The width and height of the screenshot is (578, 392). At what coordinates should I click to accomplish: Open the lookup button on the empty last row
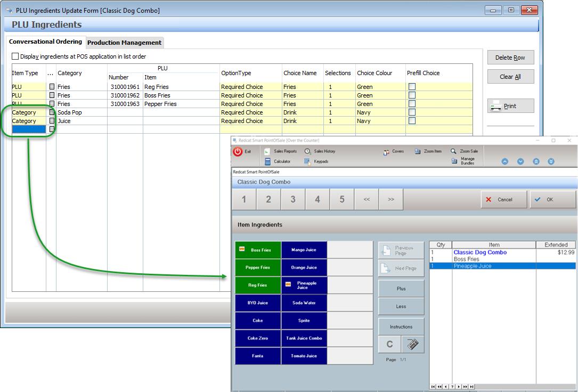pyautogui.click(x=52, y=129)
